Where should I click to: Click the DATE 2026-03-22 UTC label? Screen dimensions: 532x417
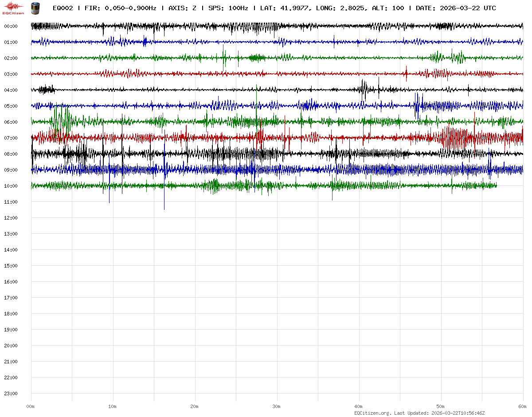(x=456, y=8)
